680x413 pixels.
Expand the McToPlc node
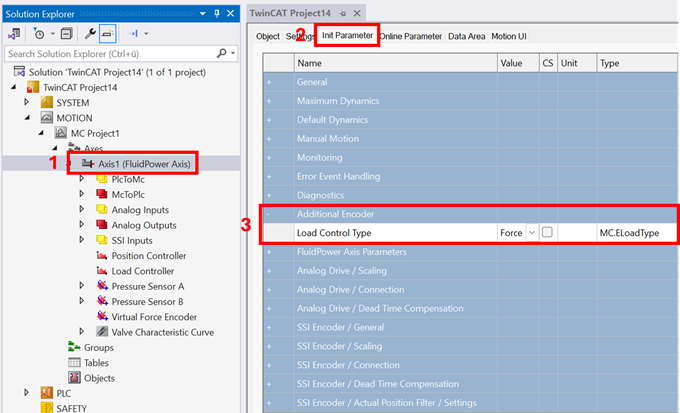tap(81, 194)
